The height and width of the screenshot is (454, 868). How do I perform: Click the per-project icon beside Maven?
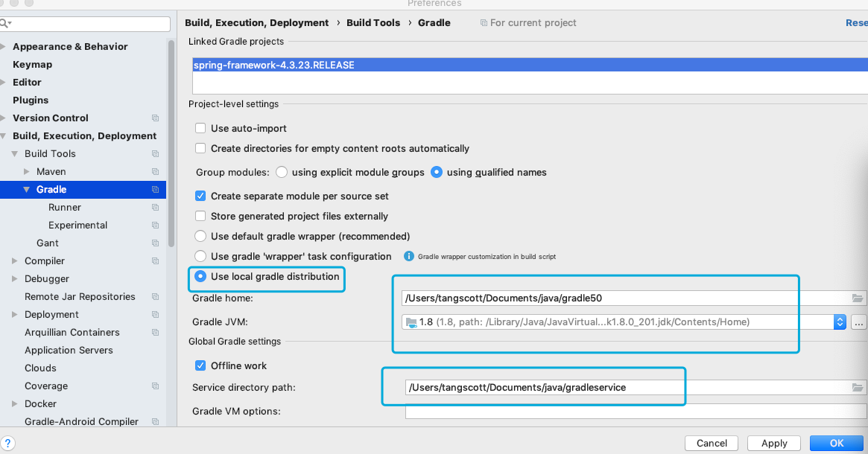pos(155,171)
